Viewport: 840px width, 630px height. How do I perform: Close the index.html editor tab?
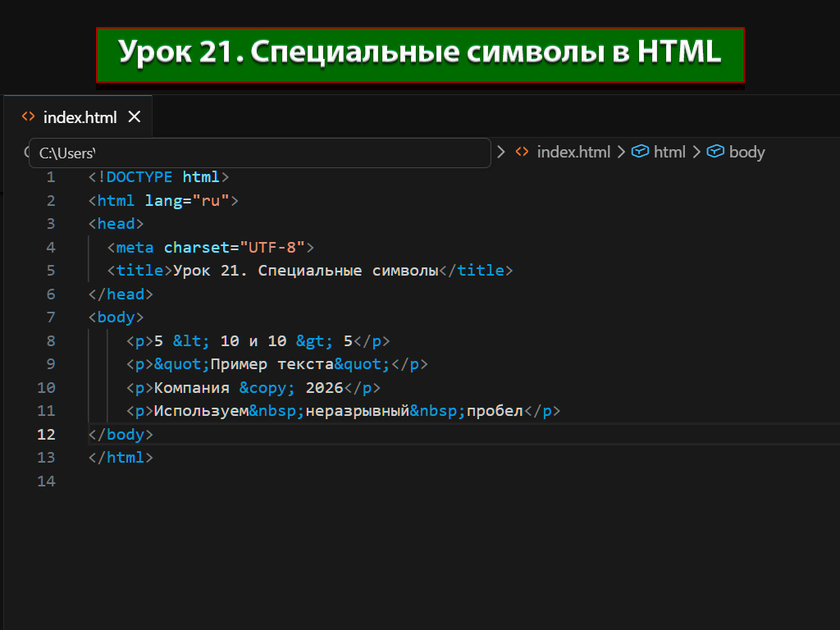tap(135, 117)
